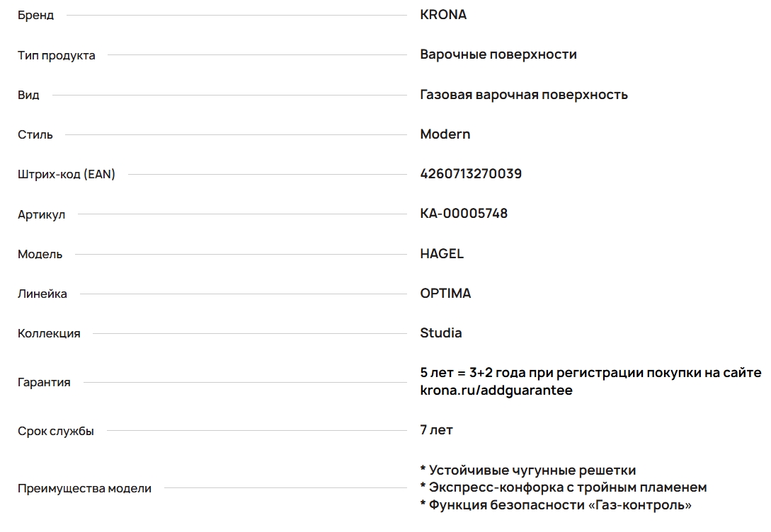The height and width of the screenshot is (532, 771).
Task: Click the "Гарантия" row label
Action: pyautogui.click(x=44, y=383)
